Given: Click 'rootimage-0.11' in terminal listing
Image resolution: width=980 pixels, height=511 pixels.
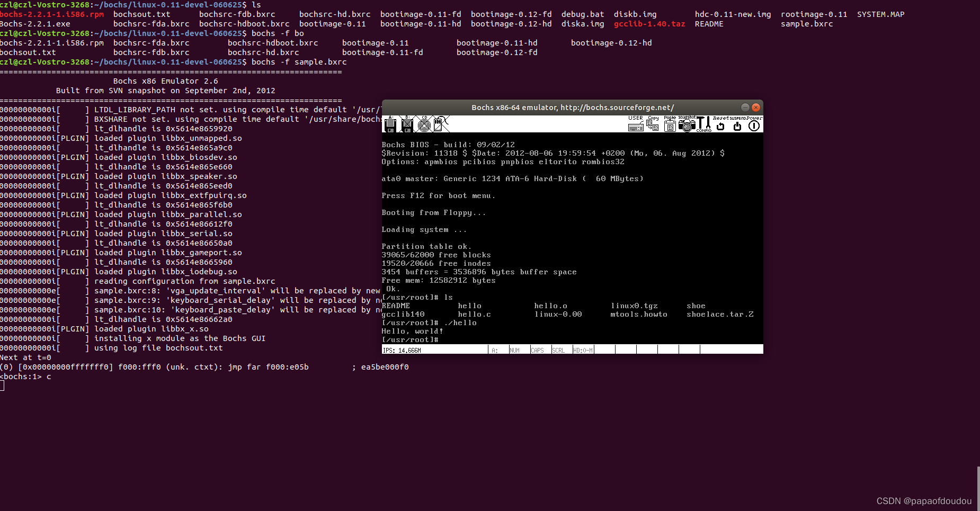Looking at the screenshot, I should pyautogui.click(x=814, y=14).
